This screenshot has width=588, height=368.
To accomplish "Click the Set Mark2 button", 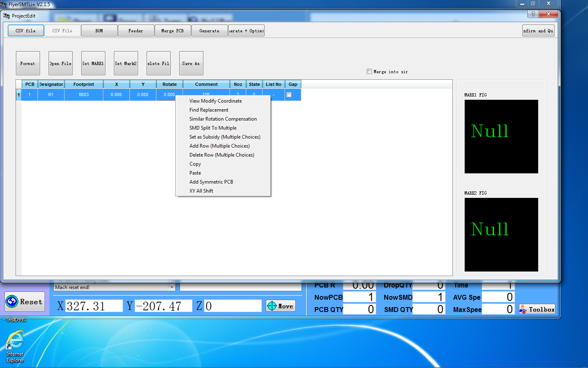I will click(126, 63).
